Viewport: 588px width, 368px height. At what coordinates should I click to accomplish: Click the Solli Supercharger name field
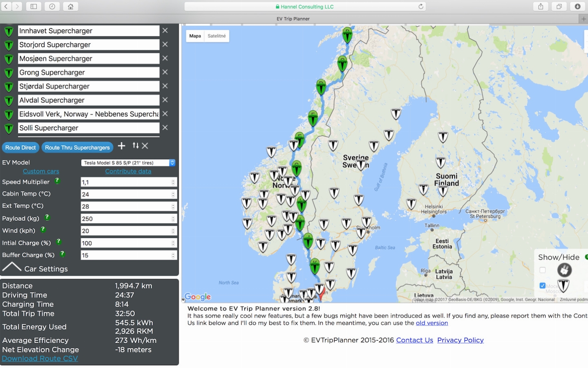[x=89, y=128]
